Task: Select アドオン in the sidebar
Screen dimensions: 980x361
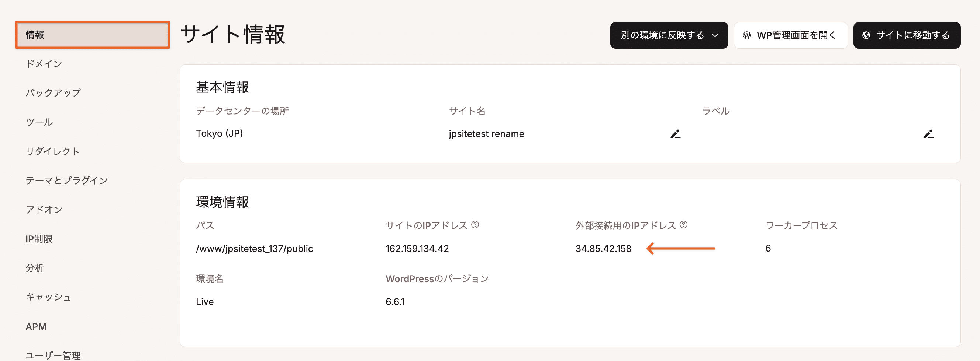Action: (x=44, y=209)
